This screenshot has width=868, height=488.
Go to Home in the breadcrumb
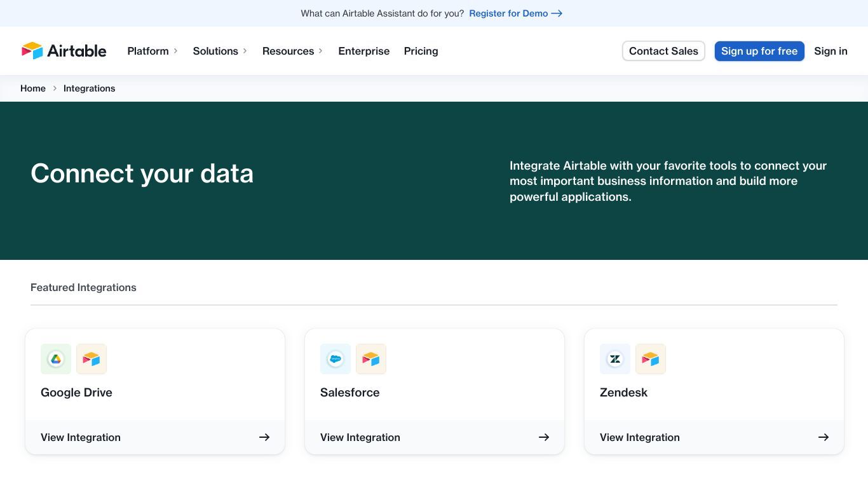33,88
